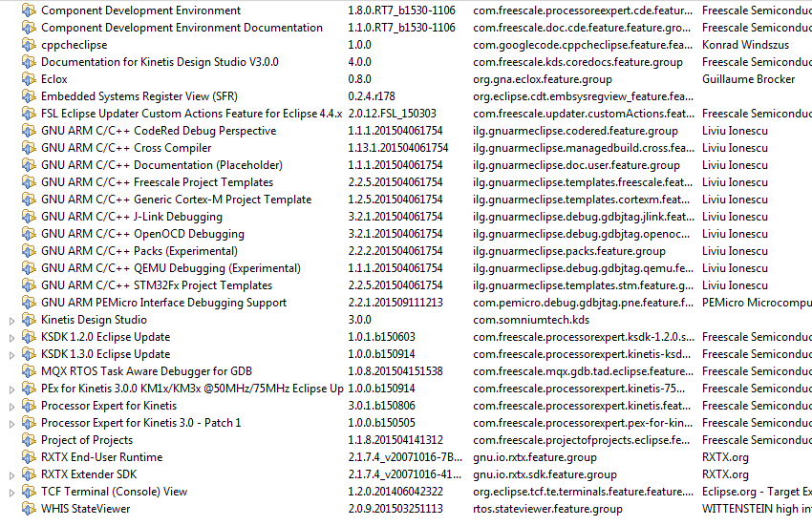The image size is (812, 526).
Task: Click version 0.2.4.r178
Action: (372, 96)
